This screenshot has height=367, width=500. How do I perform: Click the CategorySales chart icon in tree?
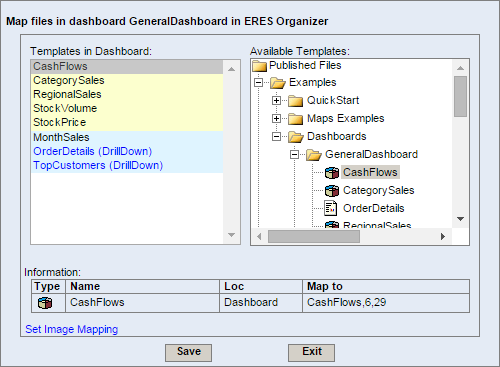[x=332, y=191]
